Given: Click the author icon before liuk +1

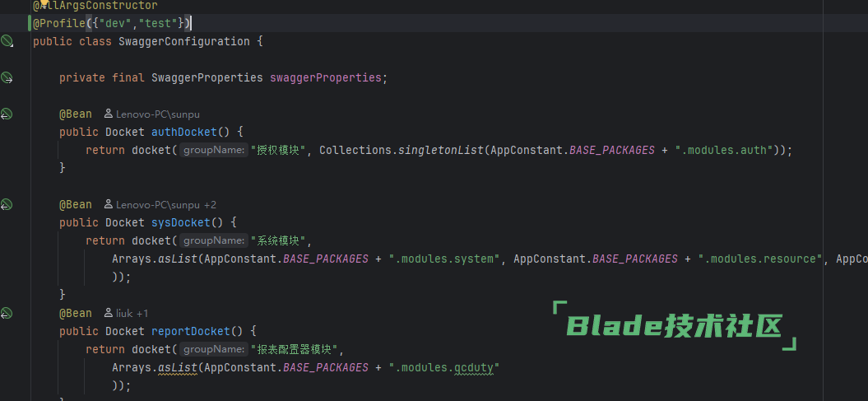Looking at the screenshot, I should pyautogui.click(x=109, y=314).
